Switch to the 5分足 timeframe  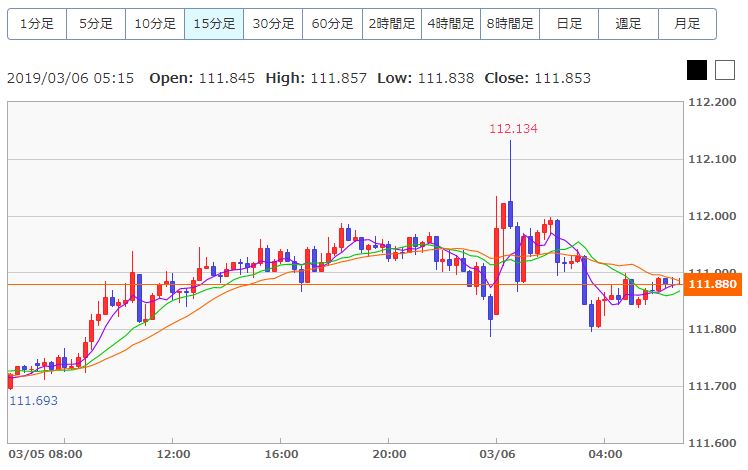pos(96,23)
